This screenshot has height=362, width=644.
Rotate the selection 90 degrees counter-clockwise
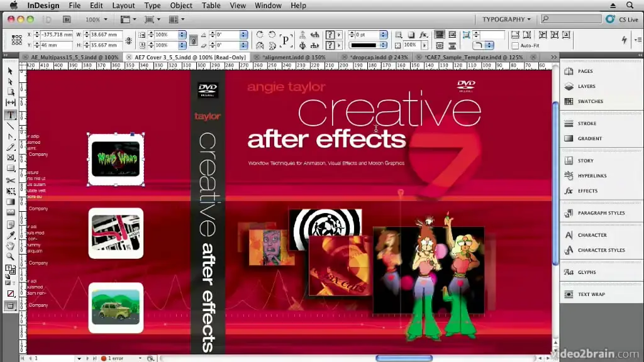272,35
